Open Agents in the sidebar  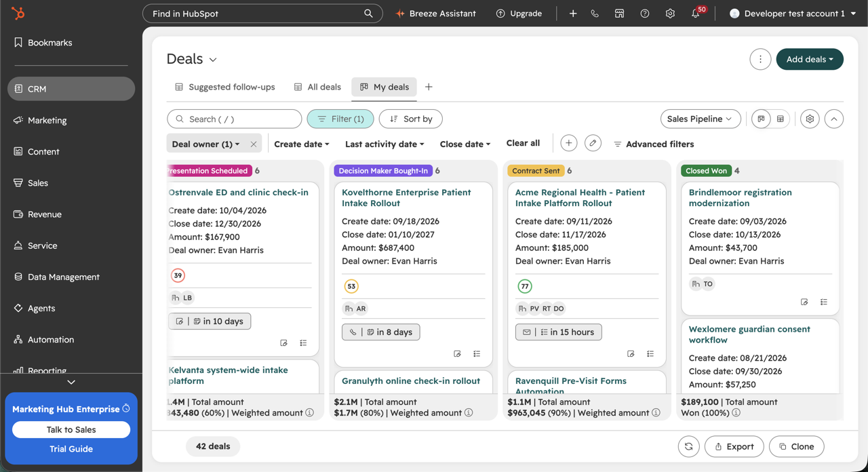[x=71, y=308]
